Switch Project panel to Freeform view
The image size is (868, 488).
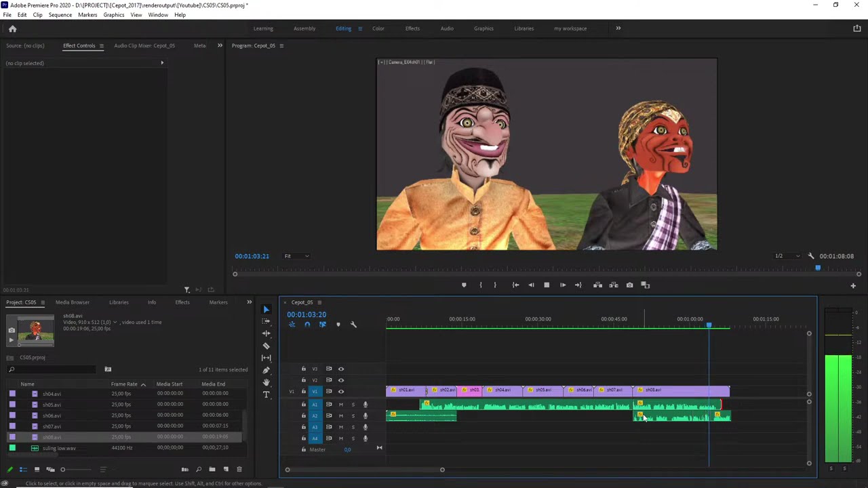tap(50, 469)
